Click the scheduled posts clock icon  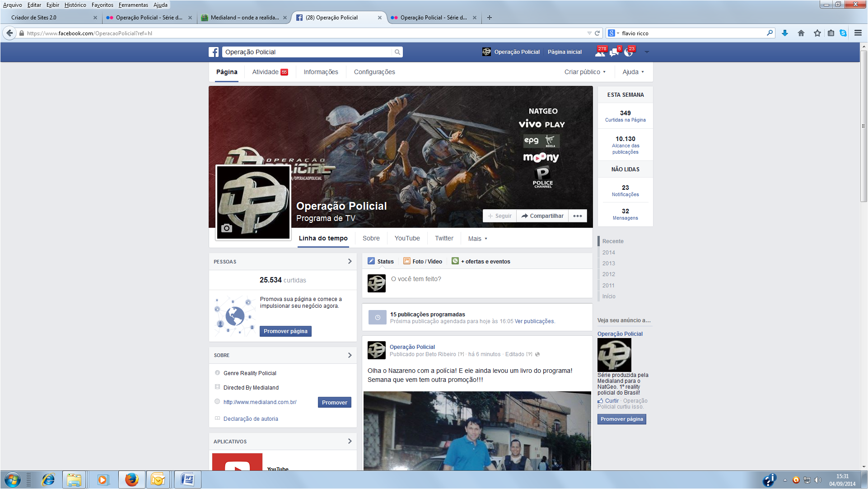378,317
